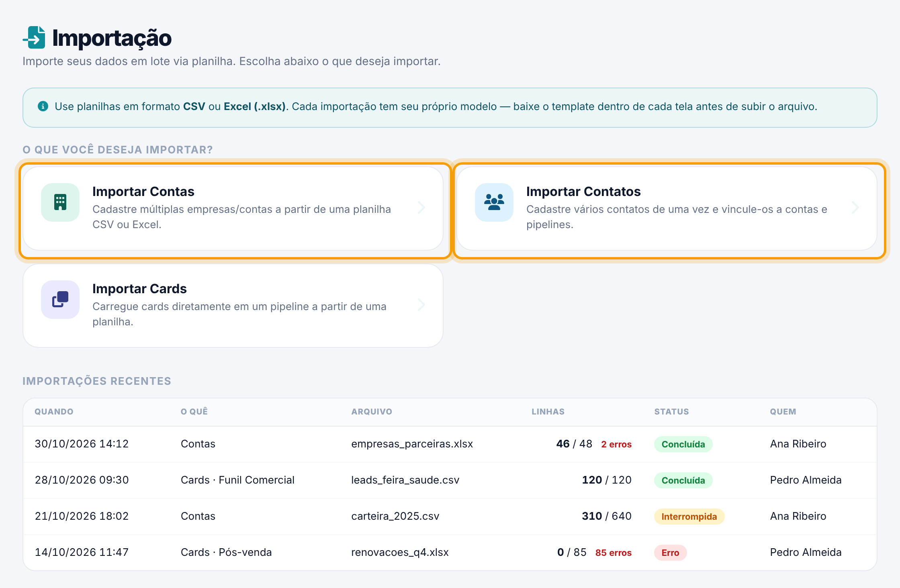The image size is (900, 588).
Task: Click the QUANDO column header
Action: 54,412
